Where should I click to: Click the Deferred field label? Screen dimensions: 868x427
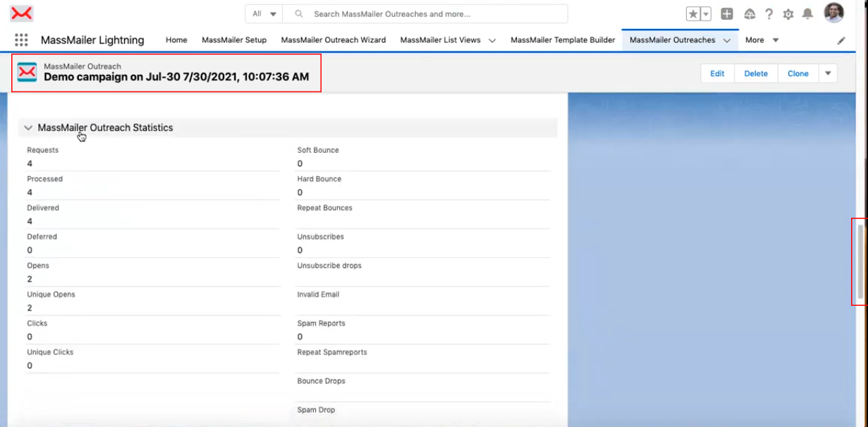(42, 237)
